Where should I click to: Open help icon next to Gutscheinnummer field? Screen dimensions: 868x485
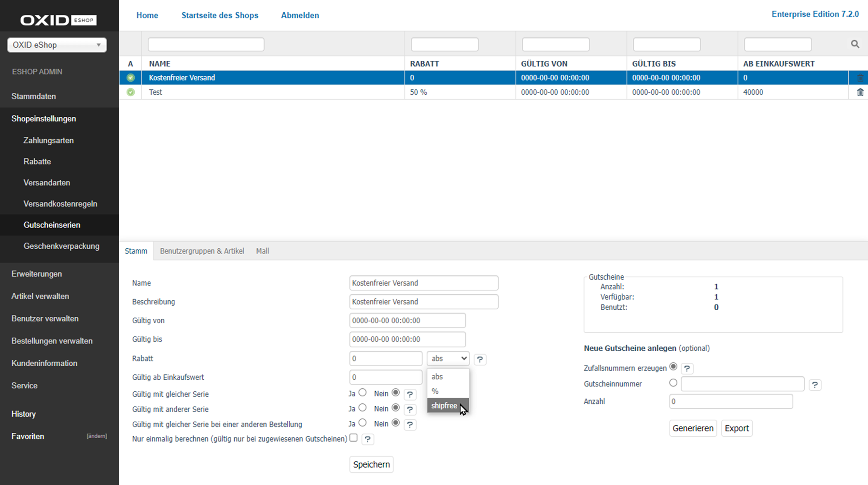815,385
